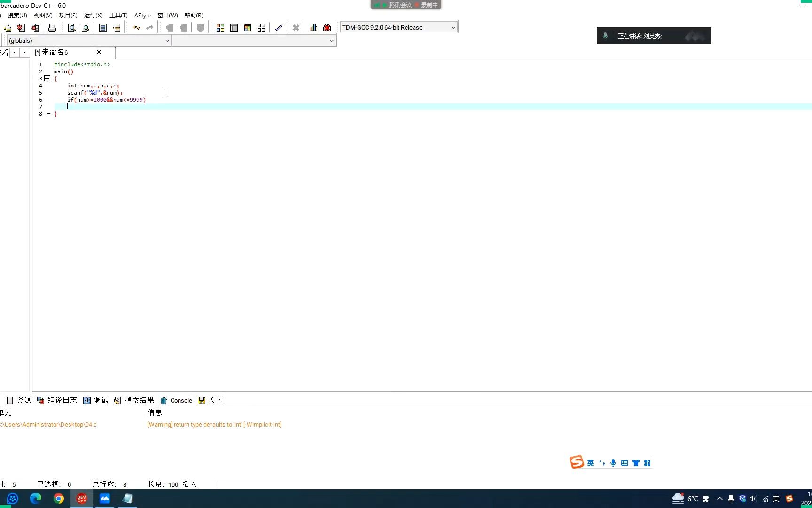
Task: Open the 搜索(U) menu
Action: click(x=17, y=15)
